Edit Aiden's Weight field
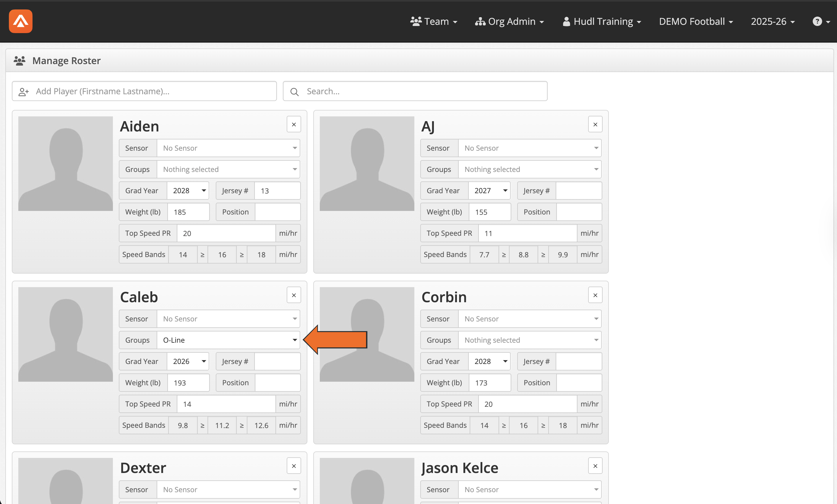The image size is (837, 504). 189,212
